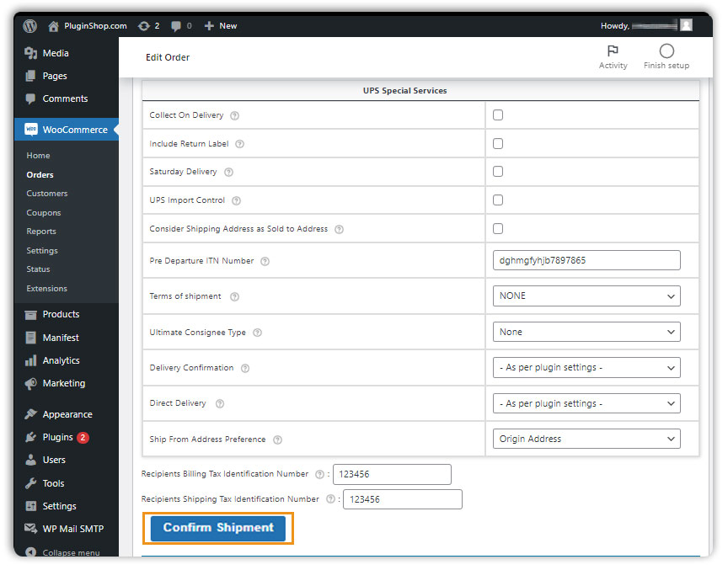Open Customers submenu item
728x570 pixels.
point(47,194)
